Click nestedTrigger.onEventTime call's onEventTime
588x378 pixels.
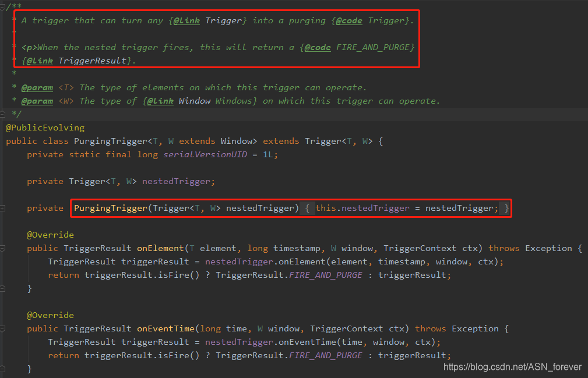307,342
